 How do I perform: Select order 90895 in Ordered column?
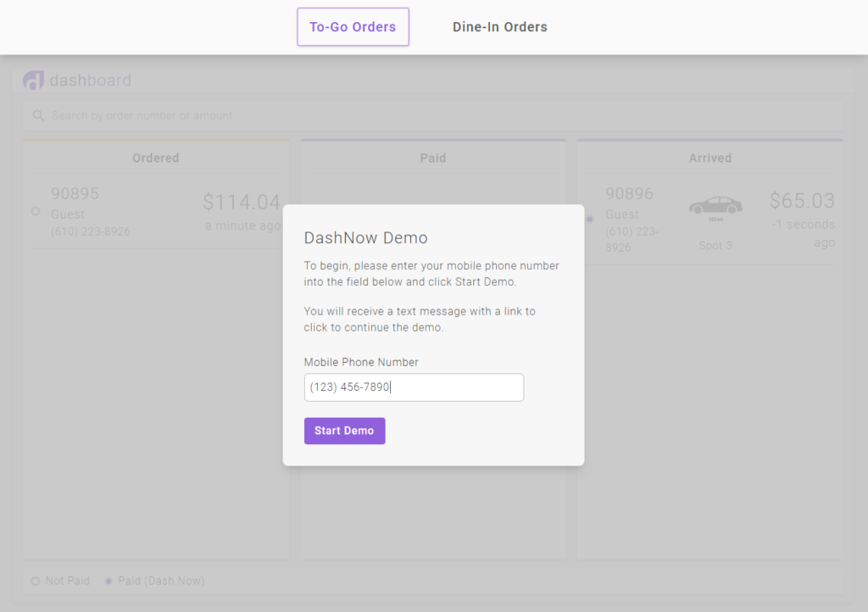(156, 212)
